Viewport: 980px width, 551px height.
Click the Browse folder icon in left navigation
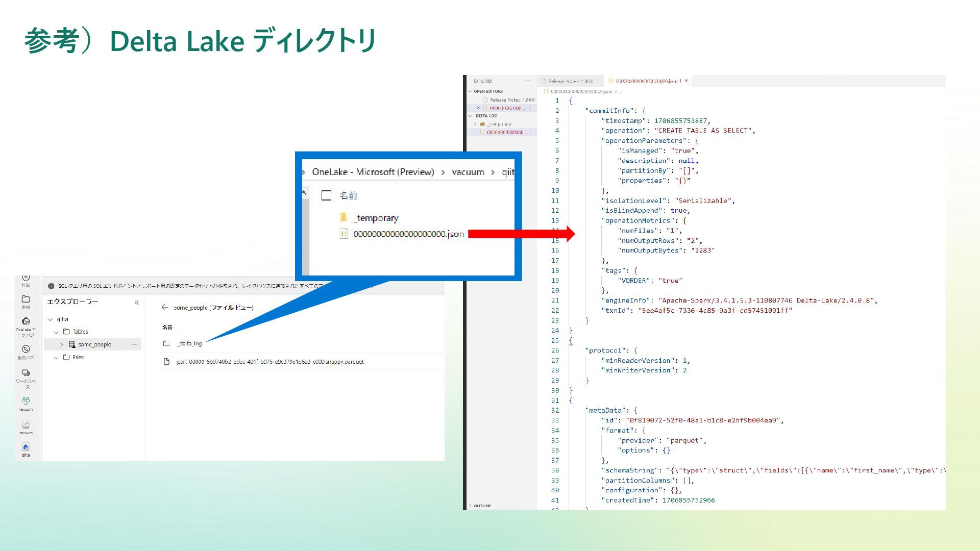pos(26,299)
